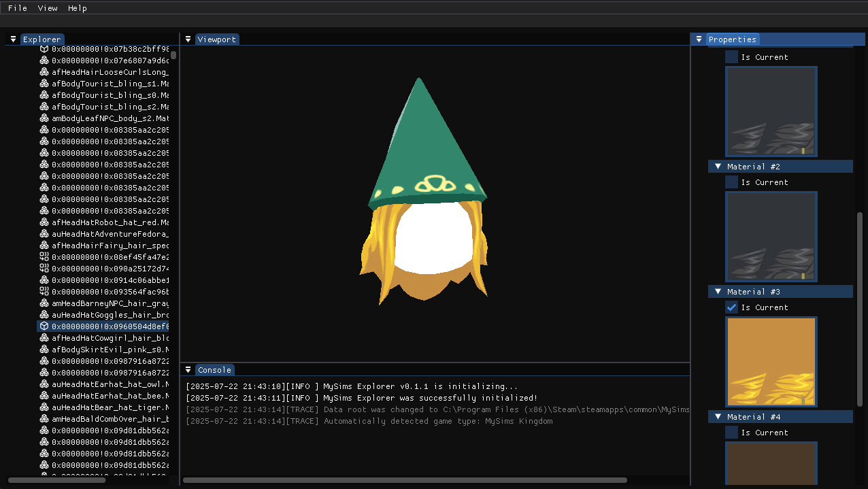Enable Is Current for Material #2

731,182
